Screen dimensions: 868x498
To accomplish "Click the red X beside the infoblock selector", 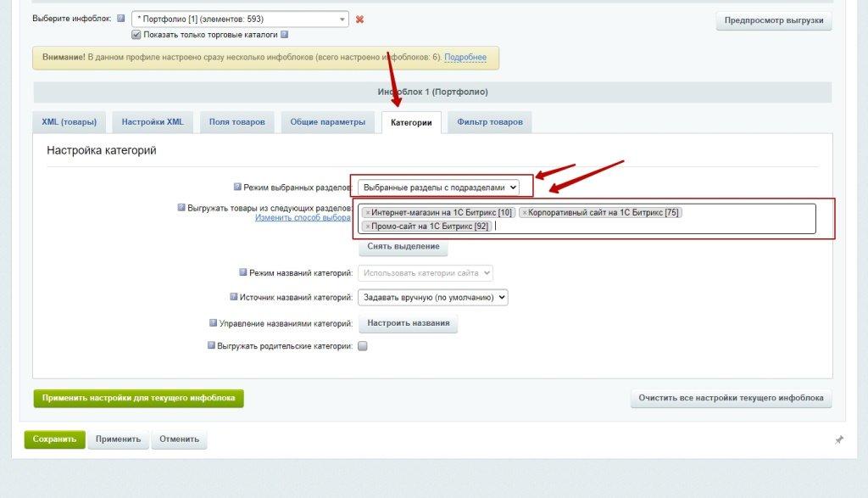I will [x=359, y=20].
